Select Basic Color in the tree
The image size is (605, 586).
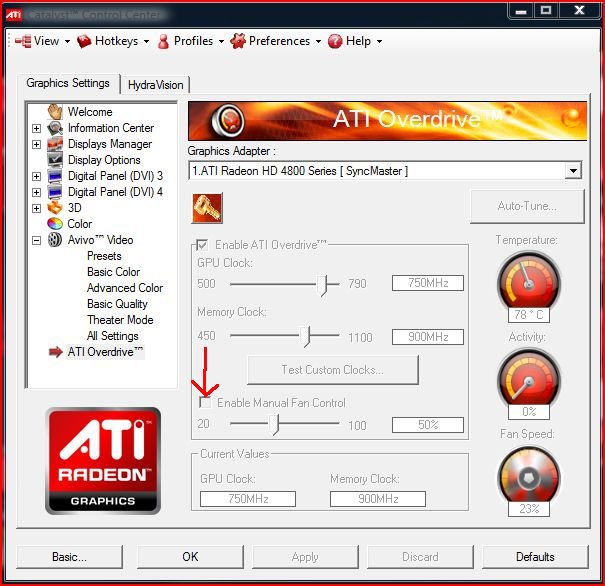tap(113, 272)
